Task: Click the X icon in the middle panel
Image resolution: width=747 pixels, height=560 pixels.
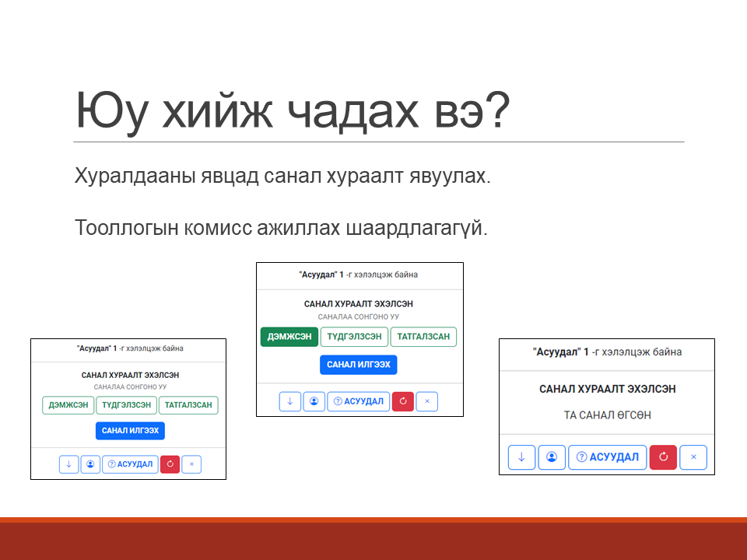Action: pyautogui.click(x=427, y=401)
